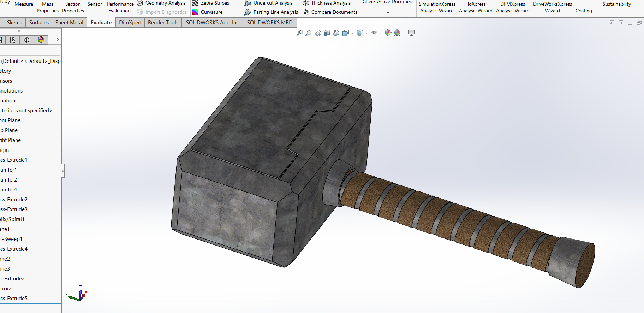Viewport: 644px width, 313px height.
Task: Click the Zoom to Fit icon
Action: [299, 33]
